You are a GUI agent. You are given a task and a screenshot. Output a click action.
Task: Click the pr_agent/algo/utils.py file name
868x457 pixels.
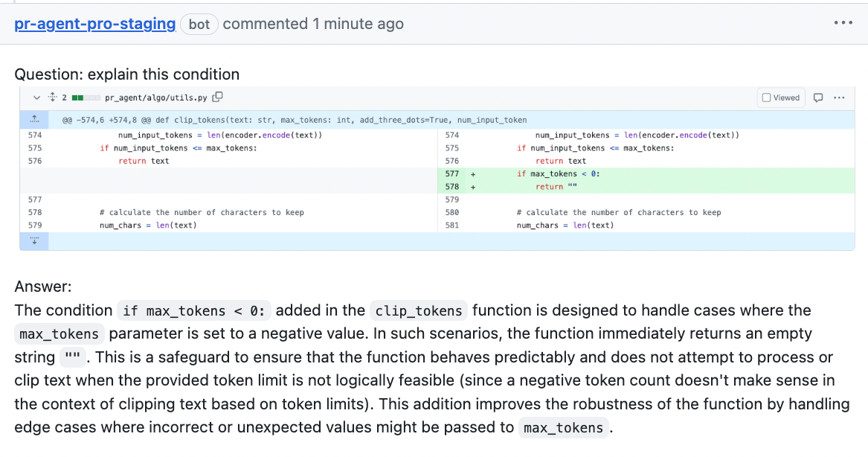pyautogui.click(x=155, y=98)
